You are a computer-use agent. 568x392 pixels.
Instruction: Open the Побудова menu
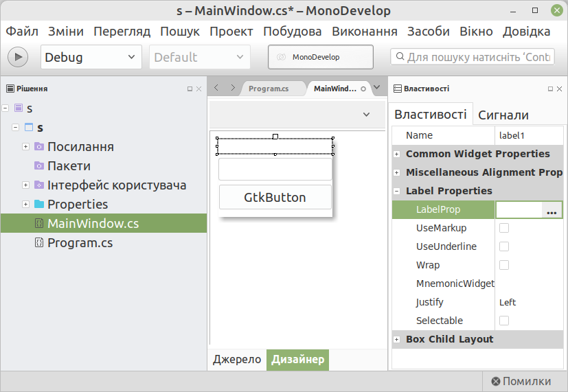pos(292,32)
